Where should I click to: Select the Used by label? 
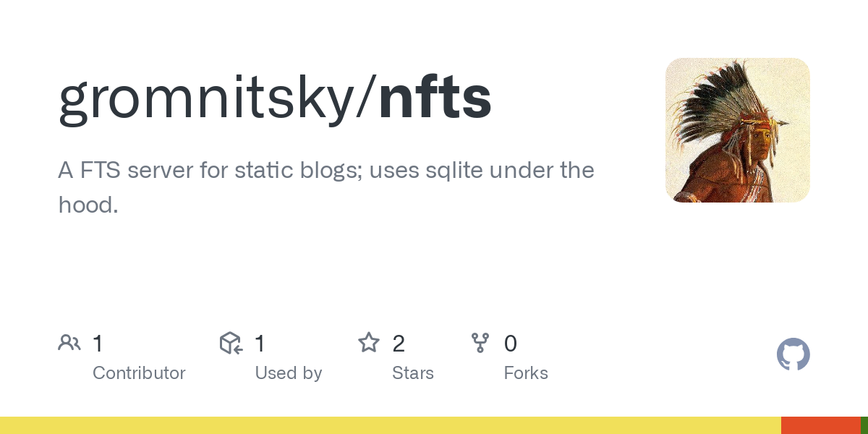[x=288, y=373]
